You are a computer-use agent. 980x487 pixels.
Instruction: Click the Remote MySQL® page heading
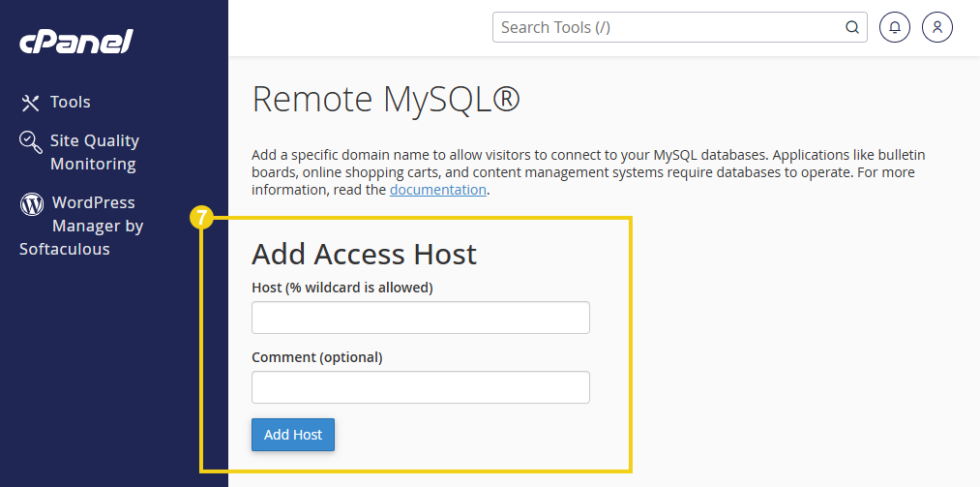coord(386,100)
